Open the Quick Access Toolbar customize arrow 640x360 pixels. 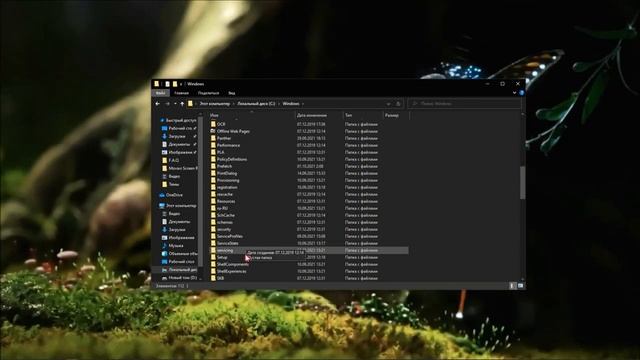[x=181, y=84]
